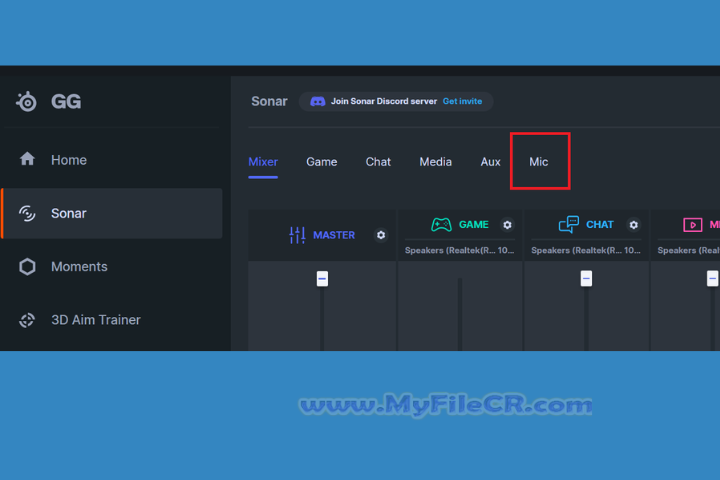
Task: Switch to the Game tab
Action: click(321, 162)
